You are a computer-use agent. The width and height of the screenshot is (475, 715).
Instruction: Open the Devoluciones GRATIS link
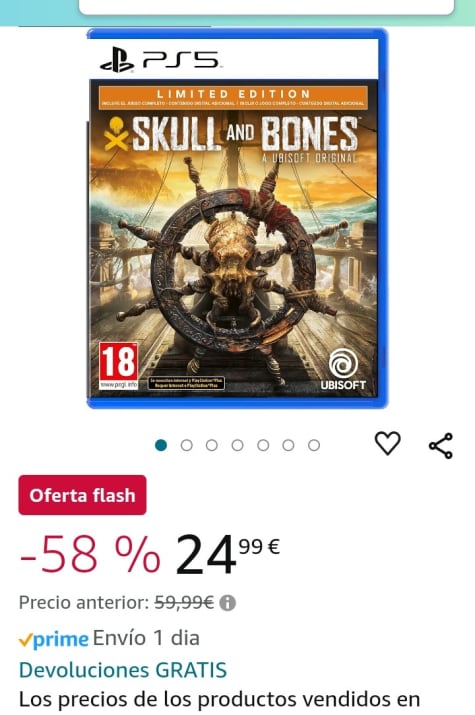coord(123,670)
